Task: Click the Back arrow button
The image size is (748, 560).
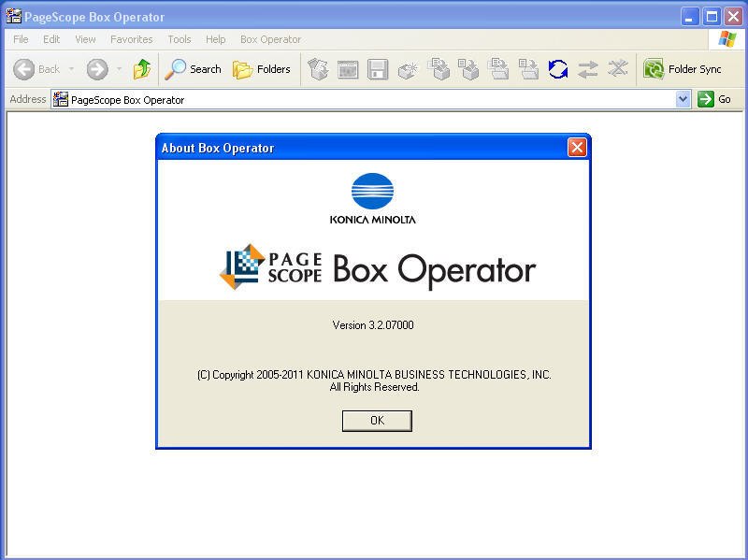Action: 24,69
